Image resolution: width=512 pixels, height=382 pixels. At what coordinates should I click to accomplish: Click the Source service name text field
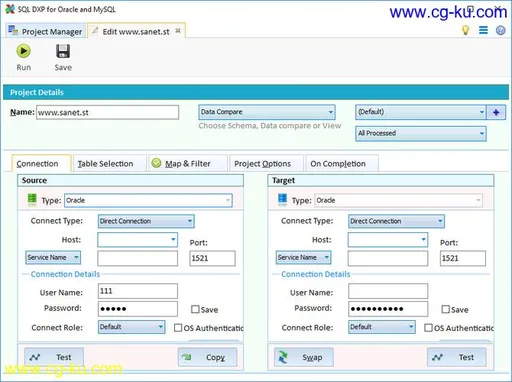137,258
